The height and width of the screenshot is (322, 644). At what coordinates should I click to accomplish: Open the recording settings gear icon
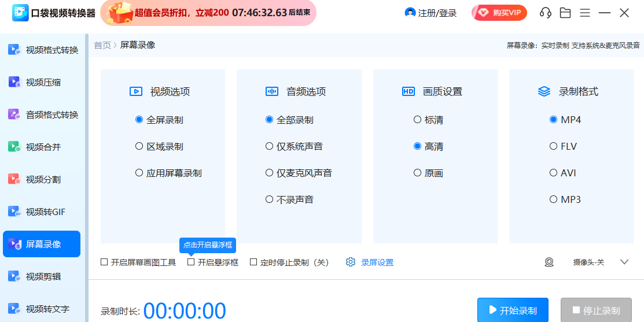tap(351, 262)
